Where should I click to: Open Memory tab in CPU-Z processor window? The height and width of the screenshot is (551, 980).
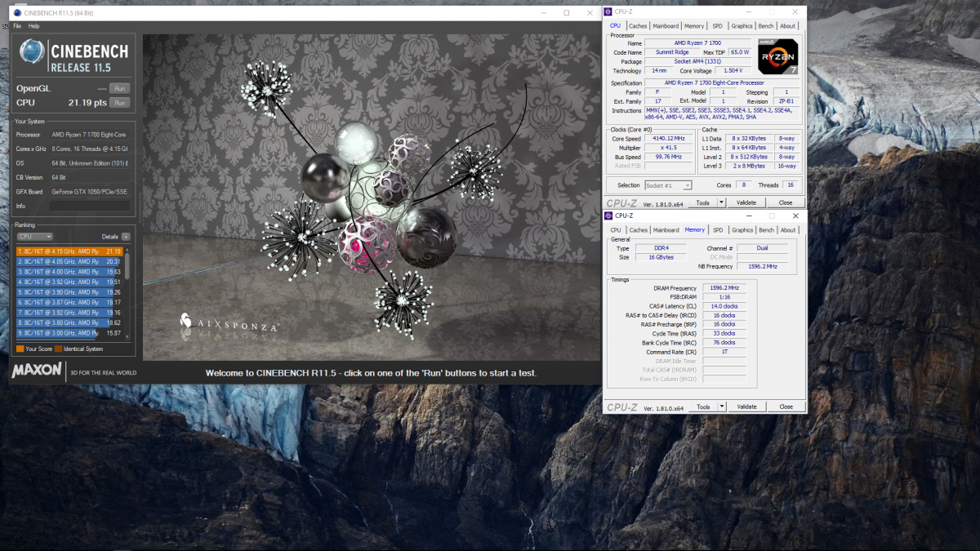(x=694, y=26)
